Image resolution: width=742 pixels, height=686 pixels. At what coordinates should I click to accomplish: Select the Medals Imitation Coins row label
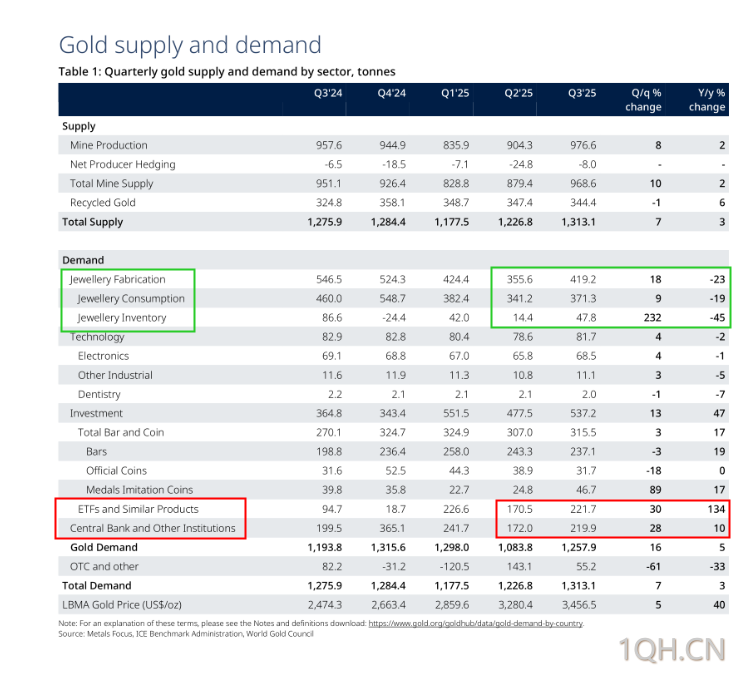(139, 490)
